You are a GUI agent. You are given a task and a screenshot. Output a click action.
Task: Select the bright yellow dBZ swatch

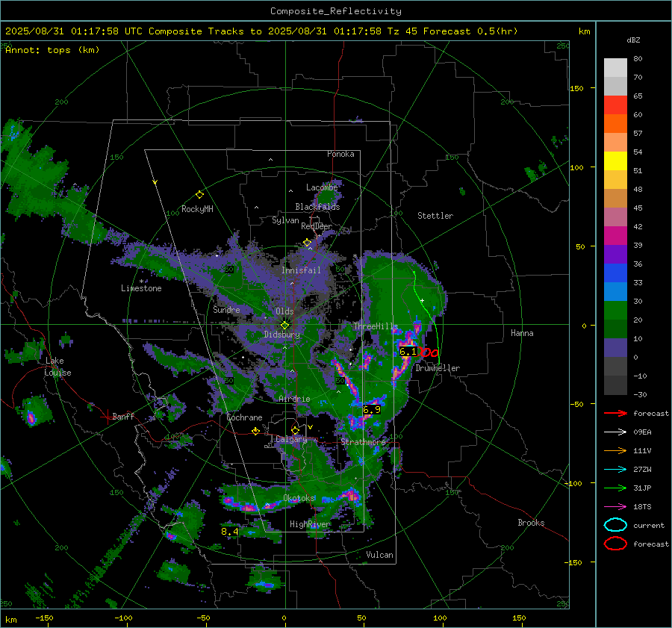pos(615,161)
